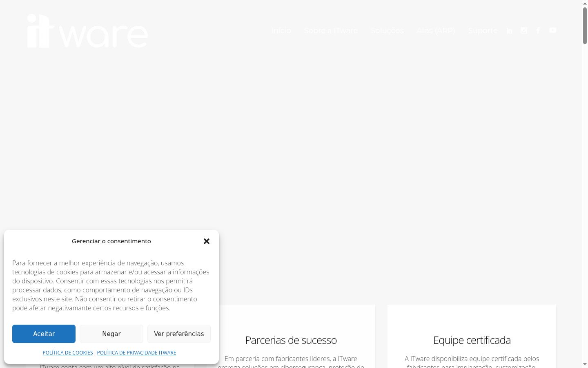
Task: Click the scrollbar down arrow
Action: pos(585,364)
